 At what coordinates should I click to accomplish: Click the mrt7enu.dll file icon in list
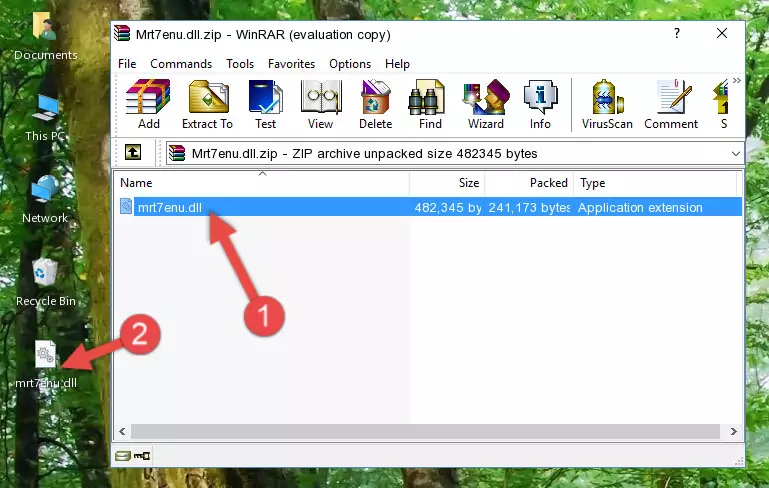[126, 206]
